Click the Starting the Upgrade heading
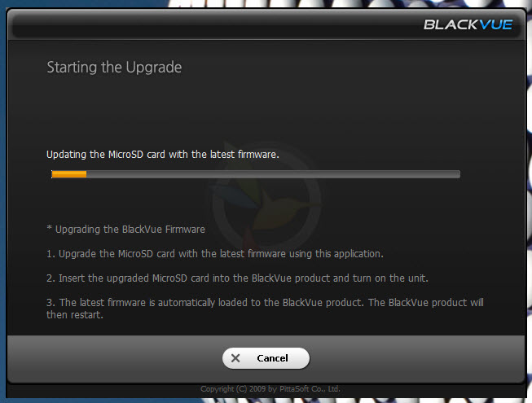The image size is (532, 403). point(114,67)
